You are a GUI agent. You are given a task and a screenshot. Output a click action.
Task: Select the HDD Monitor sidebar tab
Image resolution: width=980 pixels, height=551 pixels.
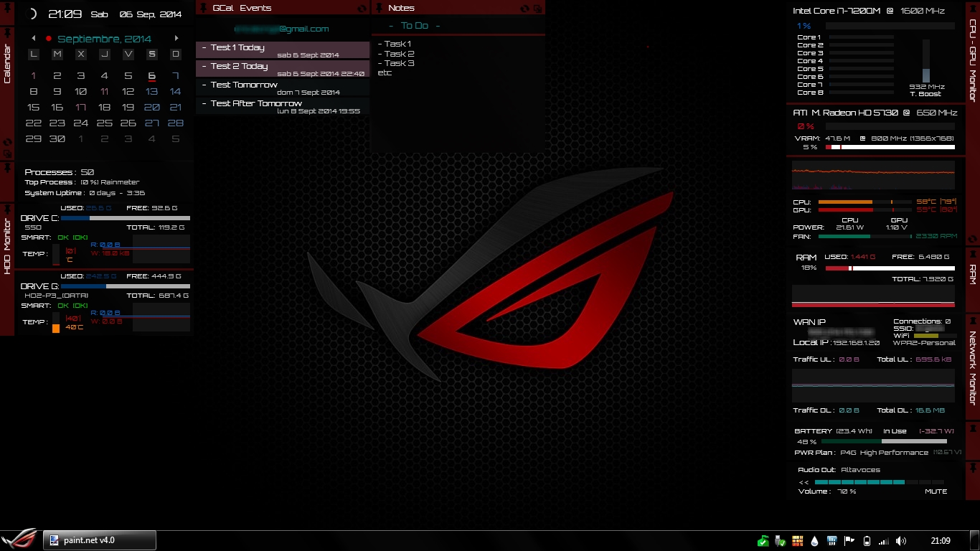[8, 245]
